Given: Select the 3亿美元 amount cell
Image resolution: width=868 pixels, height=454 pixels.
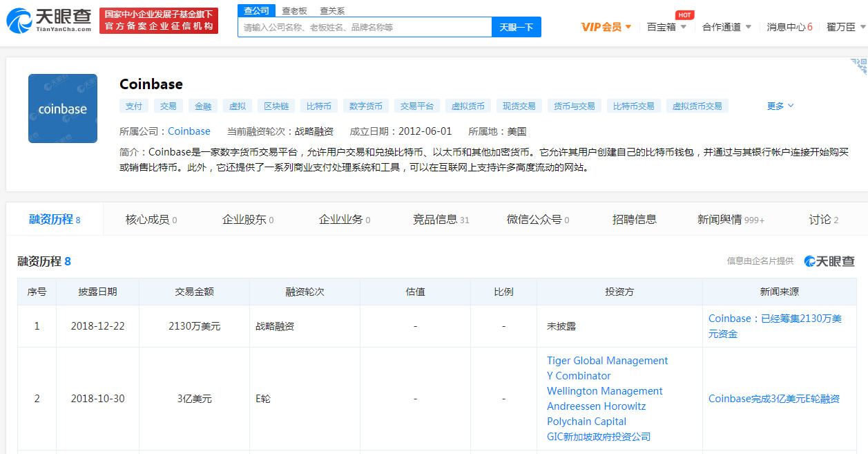Looking at the screenshot, I should click(195, 399).
